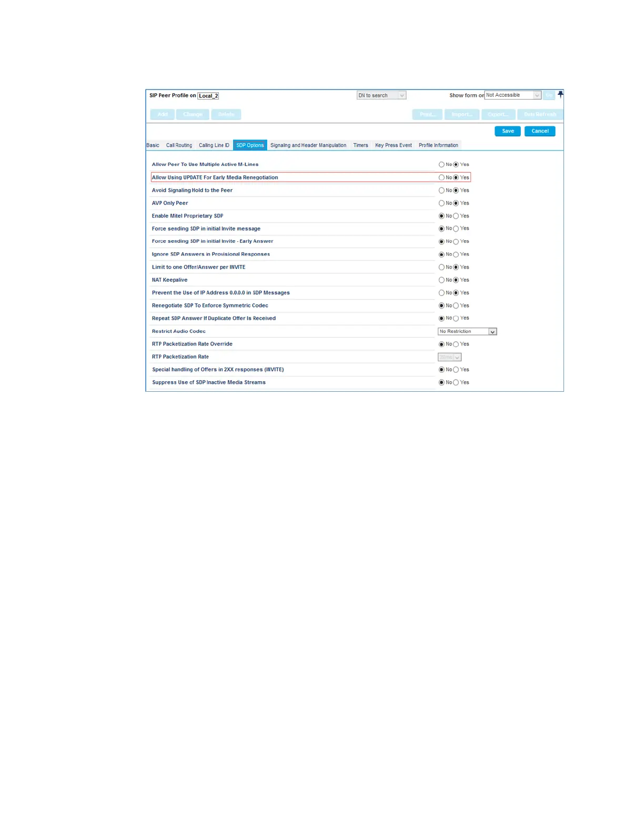Set Allow Peer Multiple Active M-Lines to No
This screenshot has height=834, width=644.
[x=441, y=165]
